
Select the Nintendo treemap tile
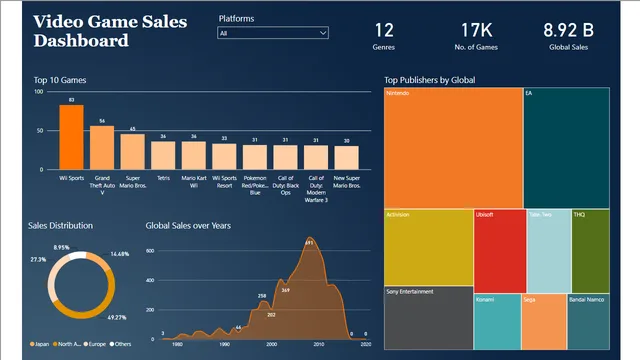[x=453, y=148]
